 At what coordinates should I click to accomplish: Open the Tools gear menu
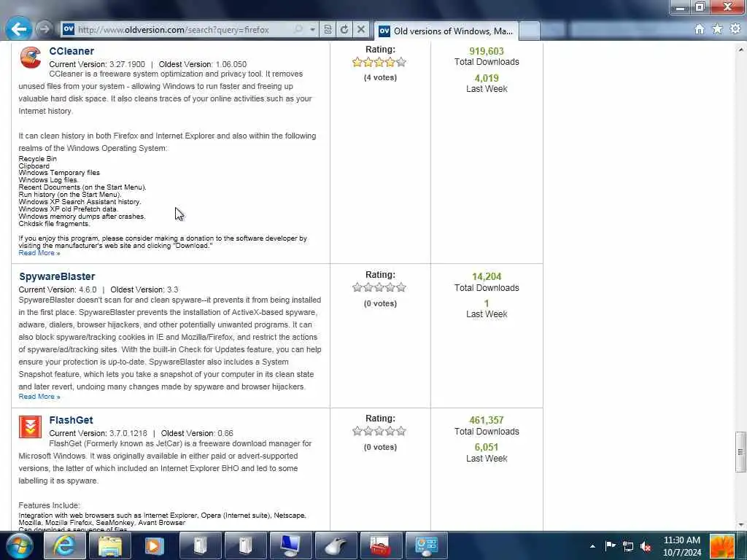click(x=735, y=29)
